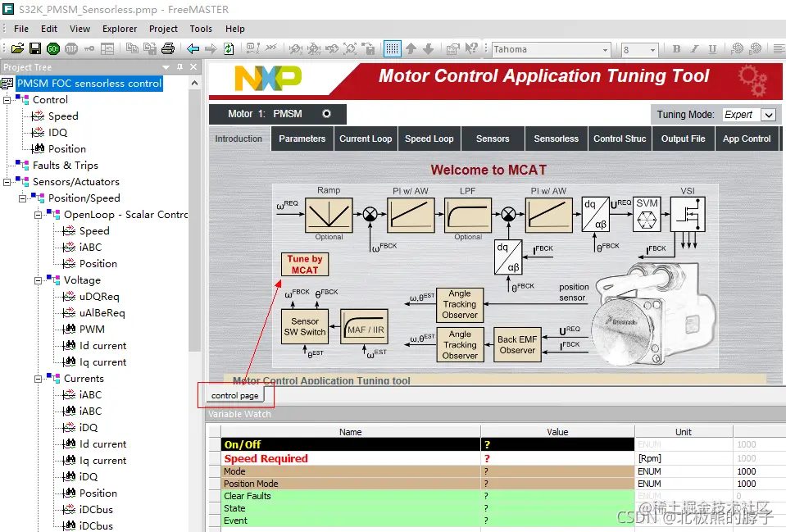
Task: Open the Project Tree panel options arrow
Action: point(166,66)
